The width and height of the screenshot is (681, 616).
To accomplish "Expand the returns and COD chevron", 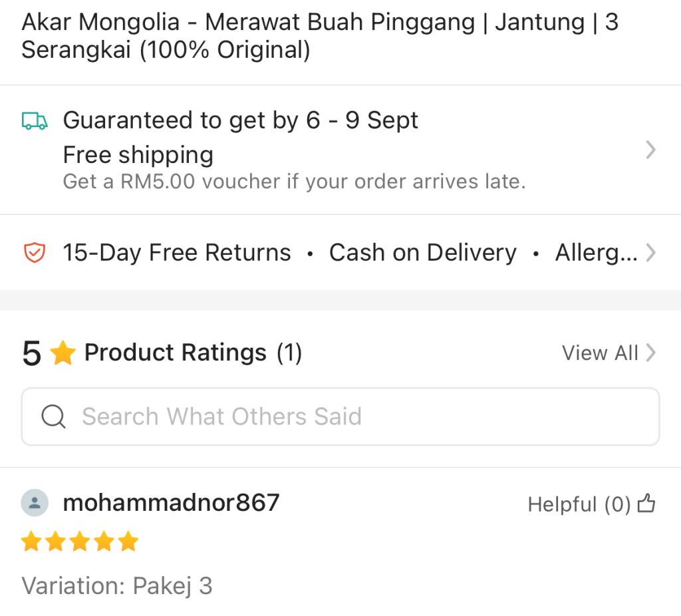I will (650, 253).
